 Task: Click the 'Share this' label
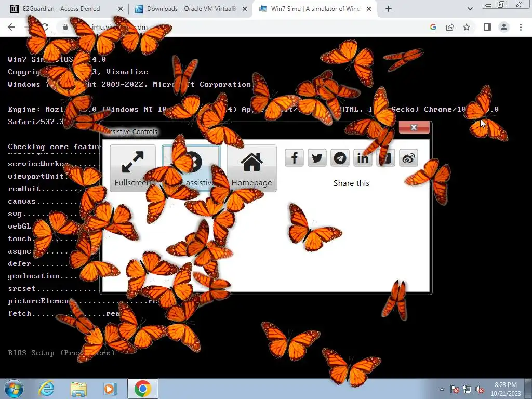coord(351,183)
